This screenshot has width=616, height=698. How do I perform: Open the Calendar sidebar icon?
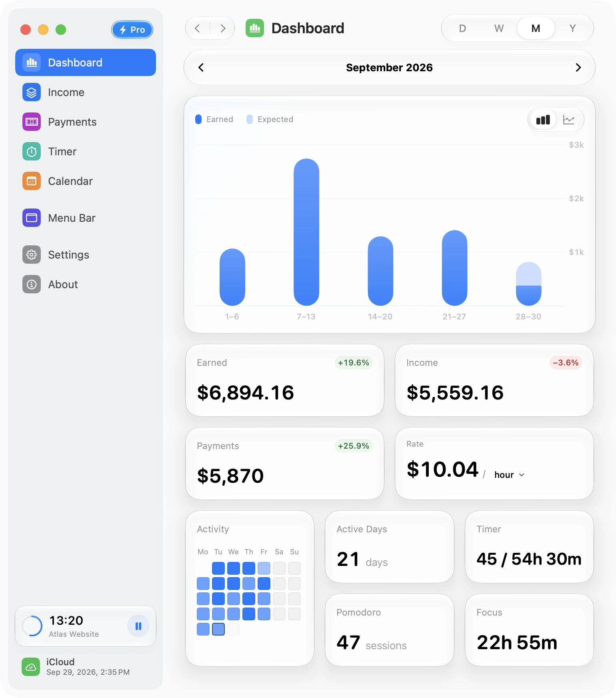click(x=32, y=181)
